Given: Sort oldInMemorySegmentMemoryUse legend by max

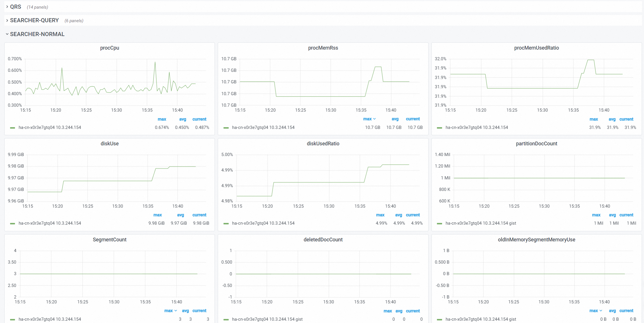Looking at the screenshot, I should coord(594,311).
